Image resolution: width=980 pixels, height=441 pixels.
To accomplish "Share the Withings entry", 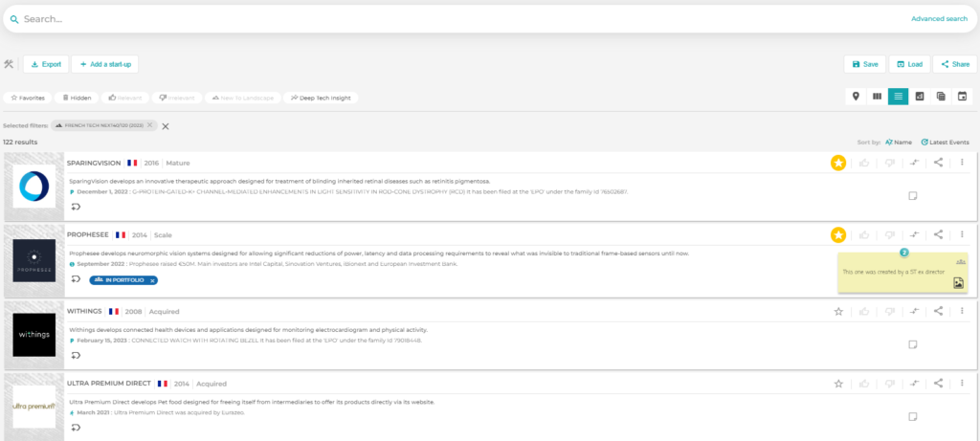I will [938, 311].
